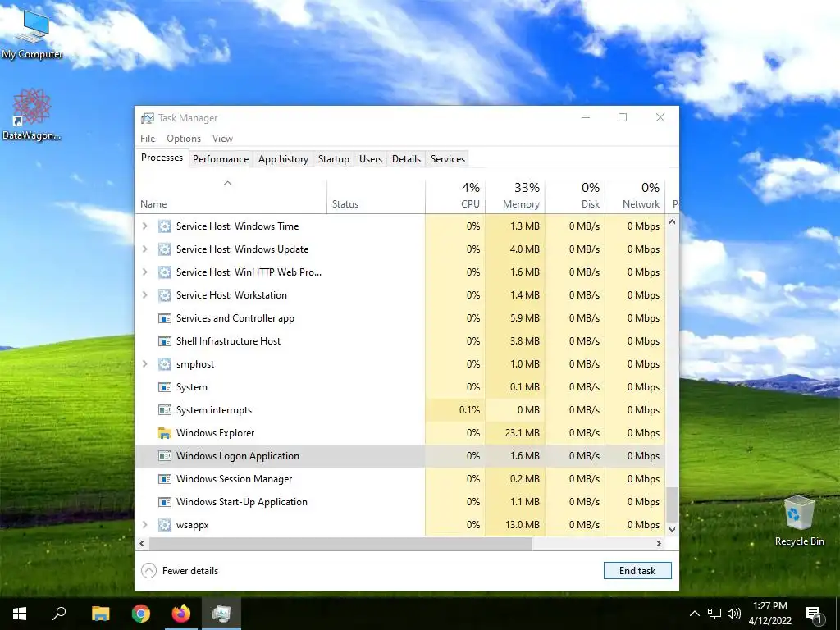Expand Service Host: Windows Time
Viewport: 840px width, 630px height.
[x=144, y=226]
